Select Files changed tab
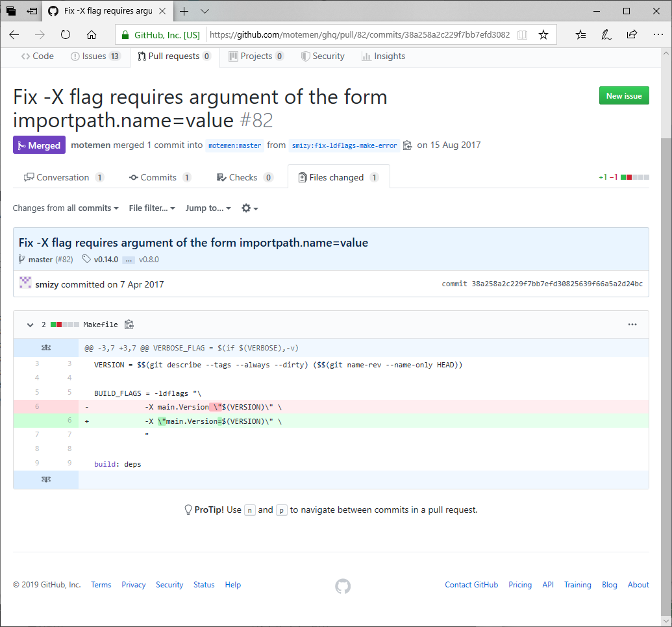The image size is (672, 627). click(338, 177)
